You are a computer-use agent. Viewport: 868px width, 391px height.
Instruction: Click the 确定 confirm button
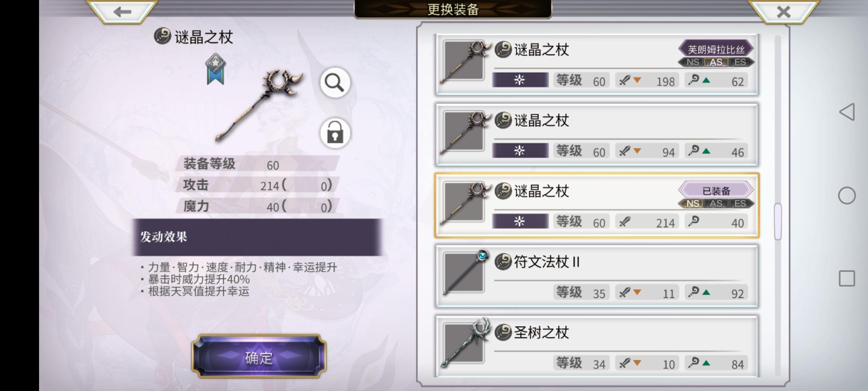click(x=259, y=357)
